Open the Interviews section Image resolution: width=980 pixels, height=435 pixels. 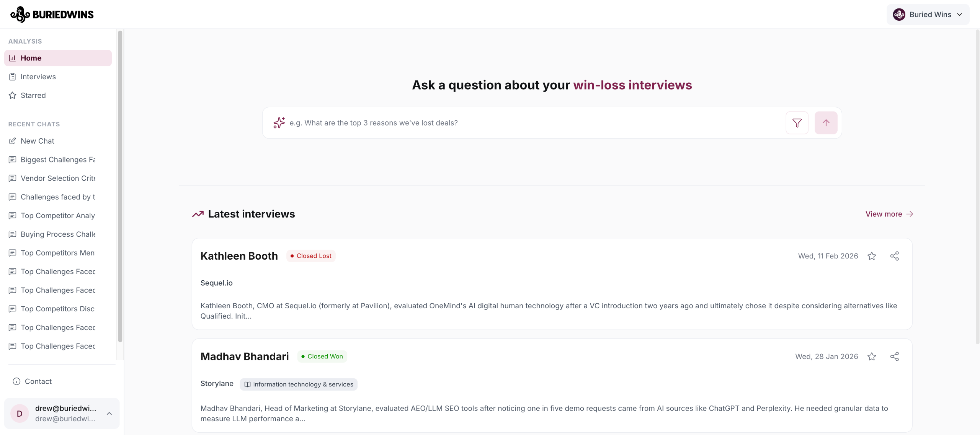point(38,77)
